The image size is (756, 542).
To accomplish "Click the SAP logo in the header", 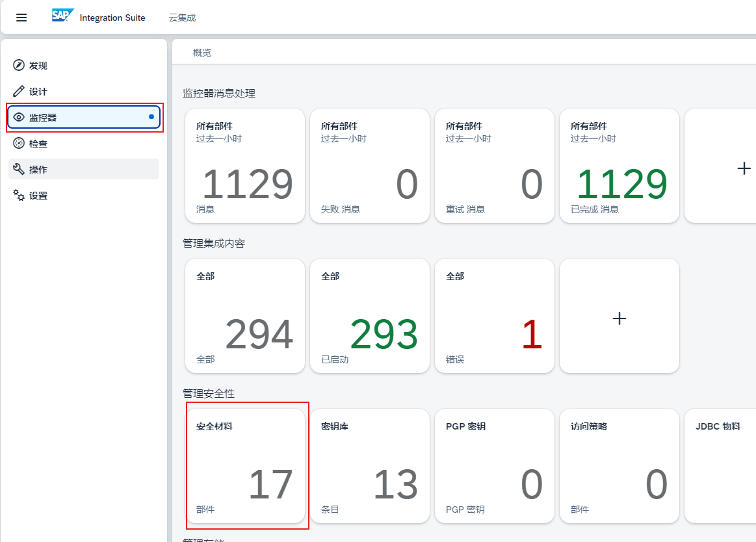I will pos(62,16).
